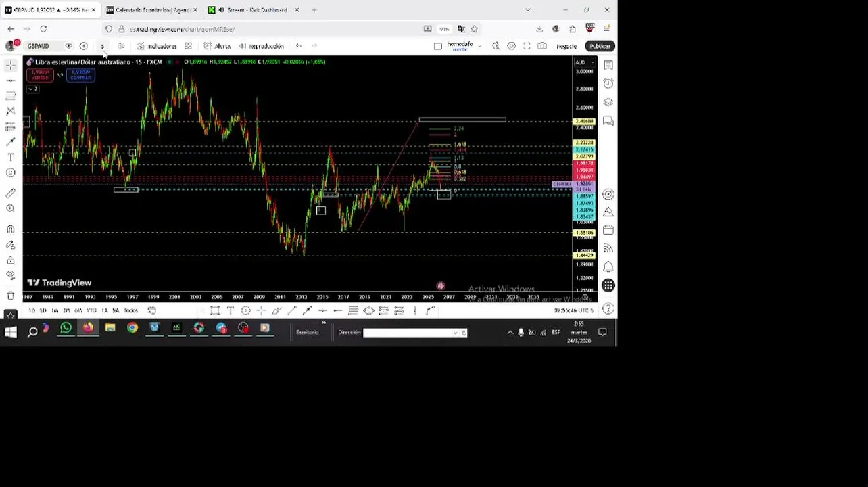Click the blue COMPRAR buy button
The height and width of the screenshot is (487, 868).
[x=80, y=75]
